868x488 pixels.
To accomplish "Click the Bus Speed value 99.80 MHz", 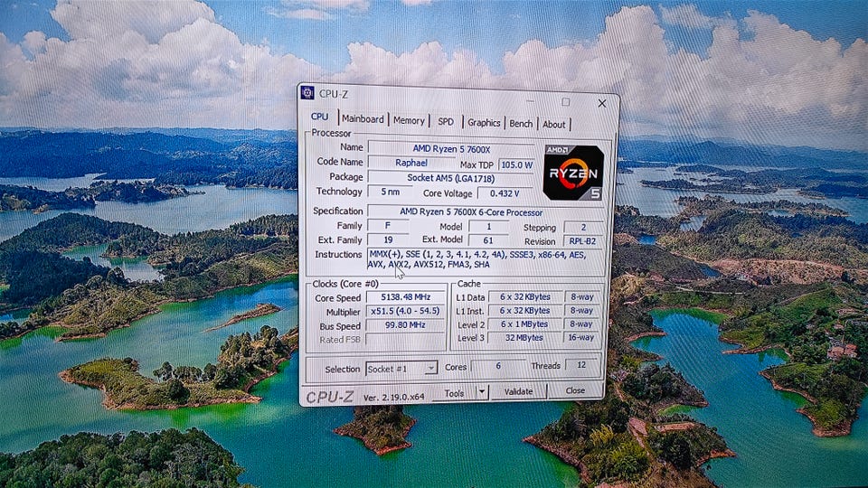I will click(406, 324).
